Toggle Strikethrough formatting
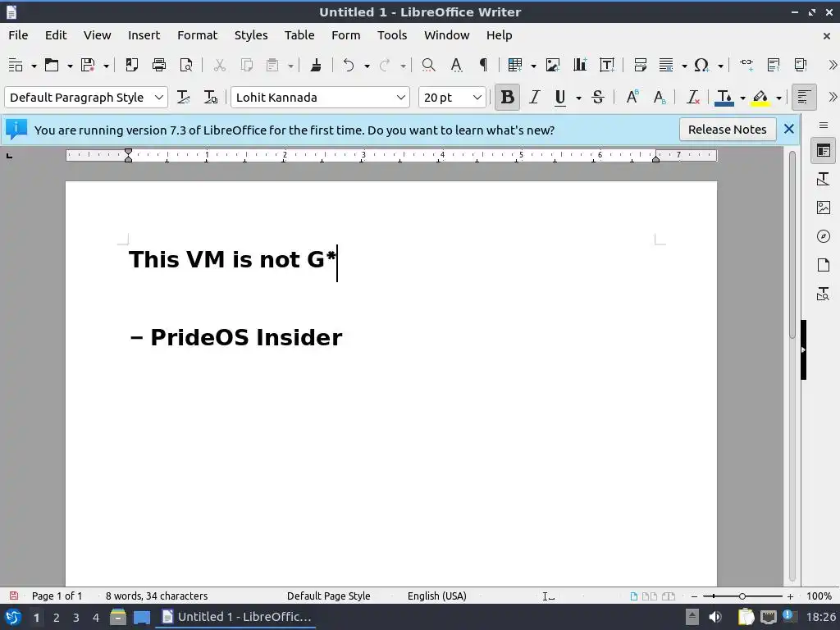840x630 pixels. pos(598,98)
